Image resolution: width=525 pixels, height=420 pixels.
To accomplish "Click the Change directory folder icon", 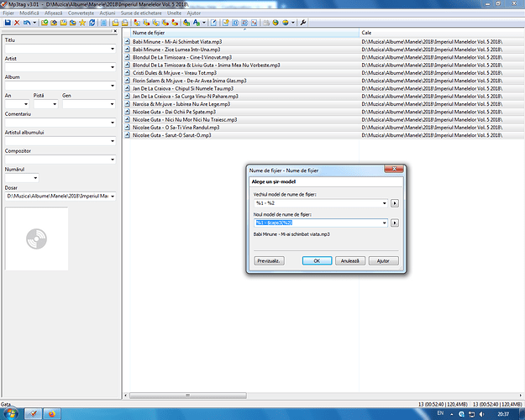I will click(x=45, y=23).
